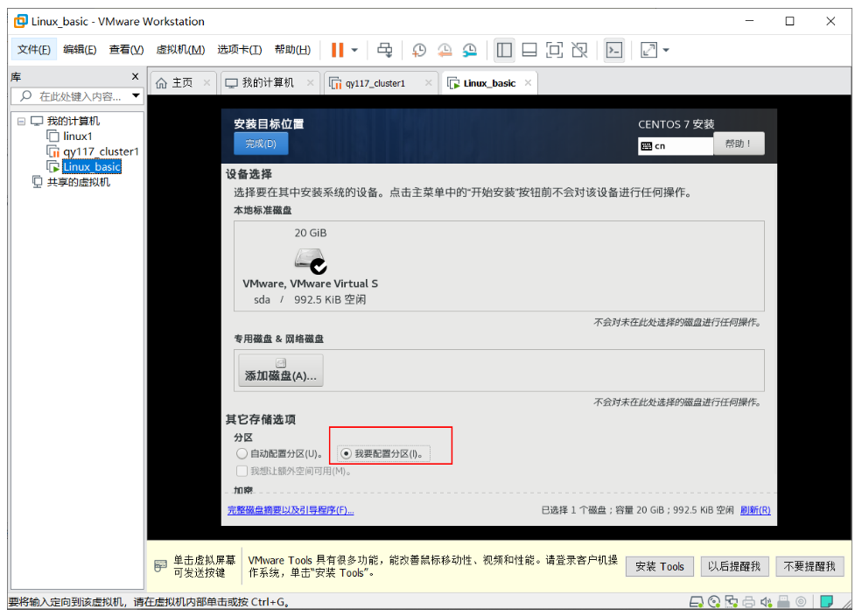The height and width of the screenshot is (616, 862).
Task: Click the 以后提醒我 button
Action: (734, 566)
